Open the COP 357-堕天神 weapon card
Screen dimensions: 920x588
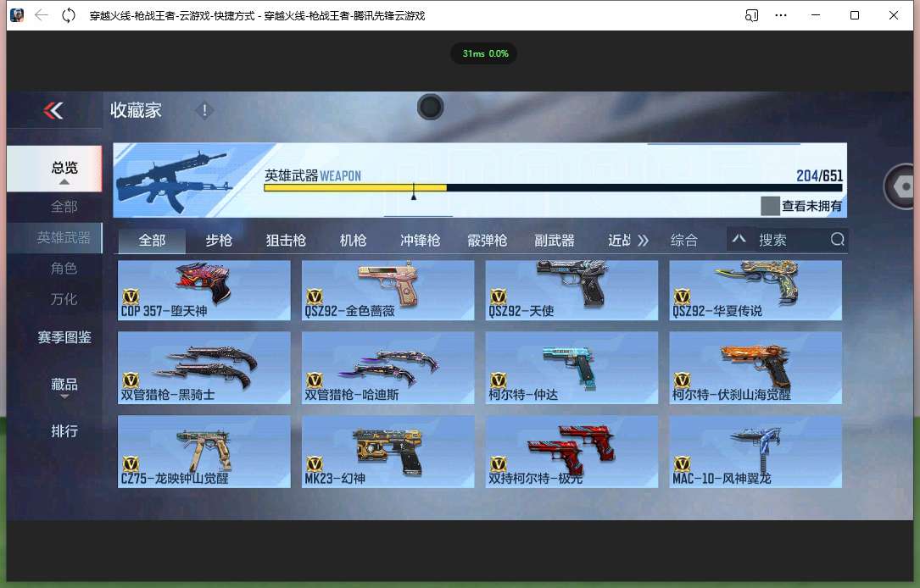coord(204,291)
